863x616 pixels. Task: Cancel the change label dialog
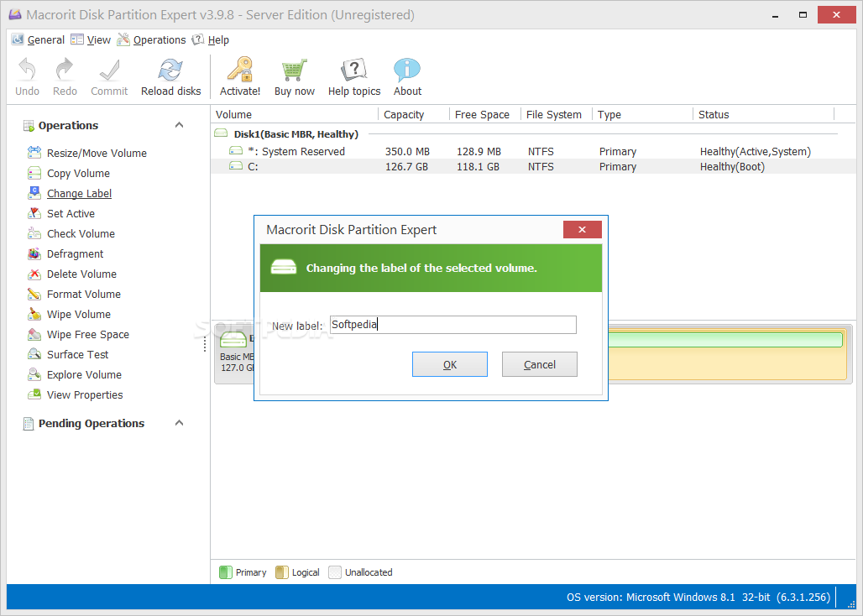coord(539,364)
